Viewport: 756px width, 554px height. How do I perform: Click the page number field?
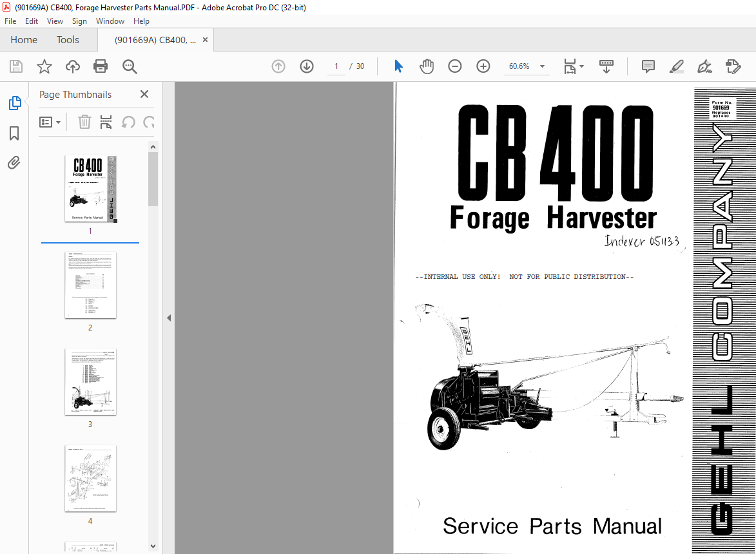pyautogui.click(x=336, y=66)
